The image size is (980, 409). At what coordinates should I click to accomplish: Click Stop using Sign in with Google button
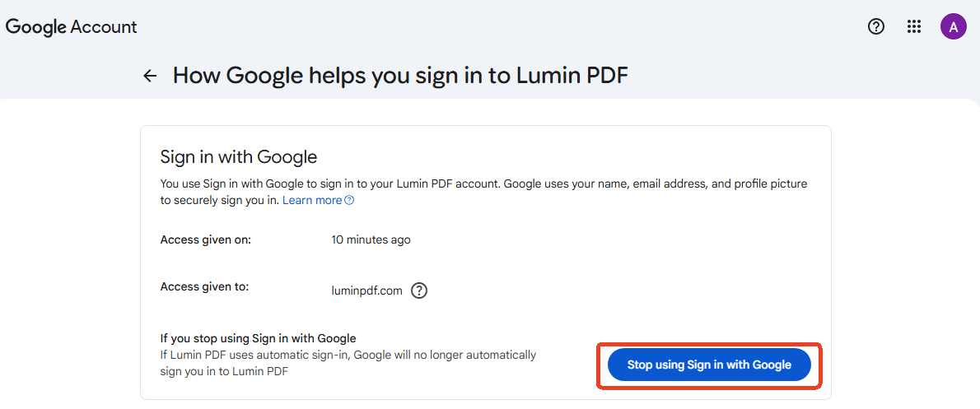tap(709, 365)
